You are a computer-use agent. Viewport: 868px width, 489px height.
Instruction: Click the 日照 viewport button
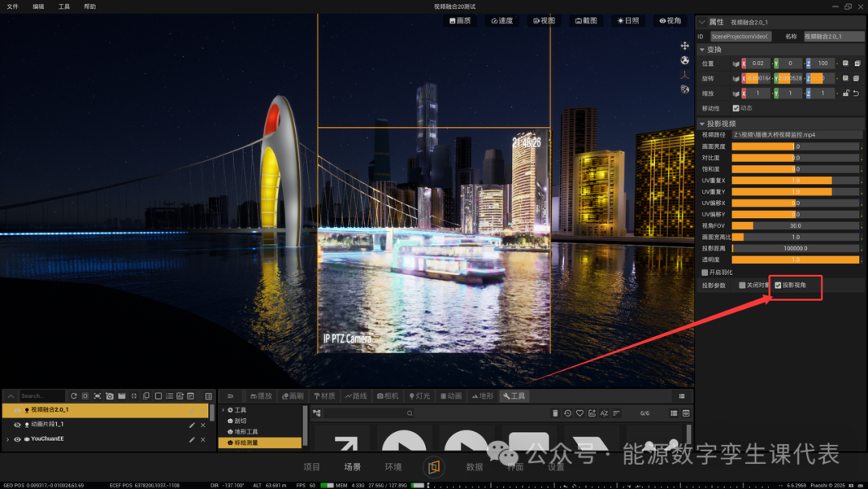pos(628,20)
